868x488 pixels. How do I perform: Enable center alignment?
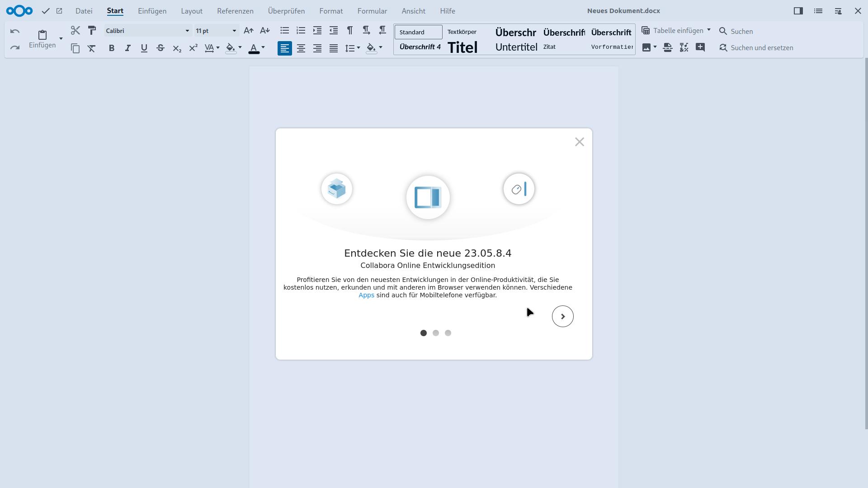tap(301, 48)
